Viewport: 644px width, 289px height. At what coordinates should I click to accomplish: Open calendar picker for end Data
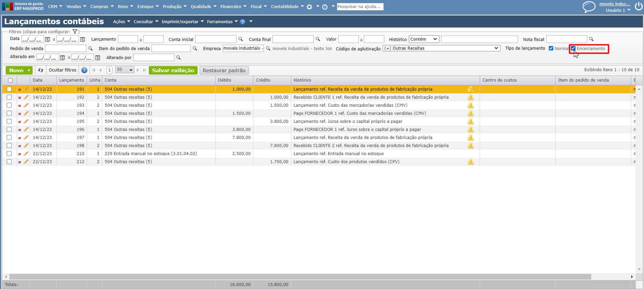click(x=83, y=39)
